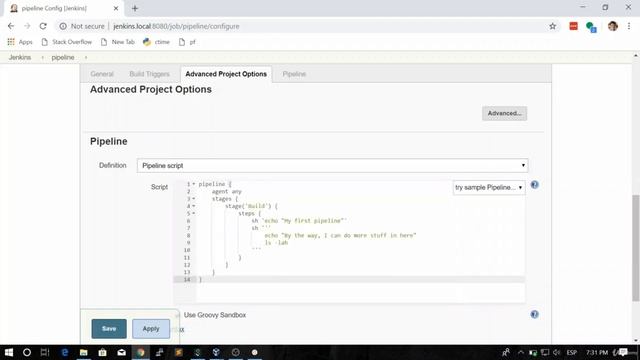This screenshot has height=360, width=640.
Task: Open the Definition Pipeline script dropdown
Action: tap(332, 166)
